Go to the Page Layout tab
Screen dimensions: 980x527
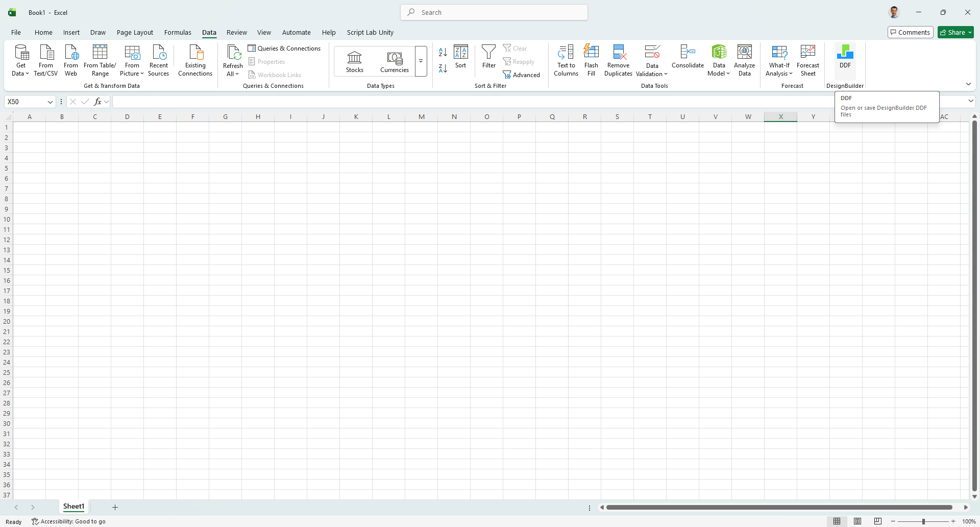[x=135, y=32]
